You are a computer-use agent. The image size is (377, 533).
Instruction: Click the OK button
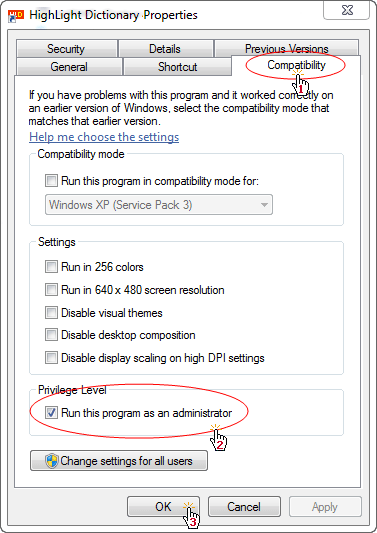coord(163,507)
